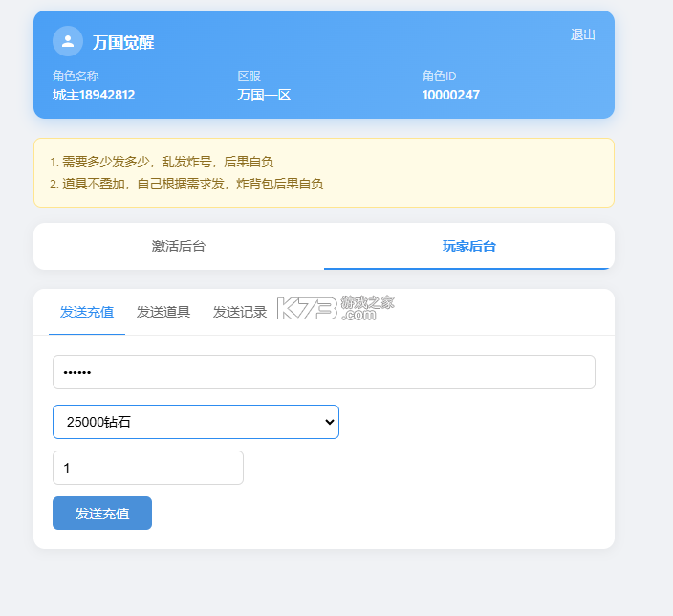Viewport: 673px width, 616px height.
Task: Click the 角色名称 label
Action: coord(76,76)
